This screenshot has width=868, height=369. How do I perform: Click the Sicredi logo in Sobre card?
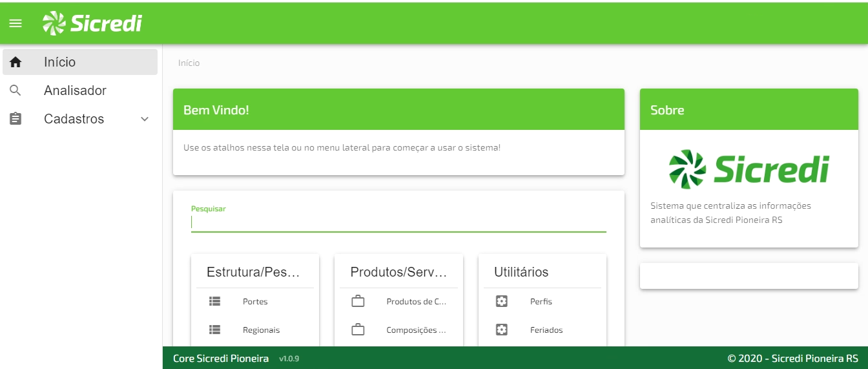[x=749, y=170]
